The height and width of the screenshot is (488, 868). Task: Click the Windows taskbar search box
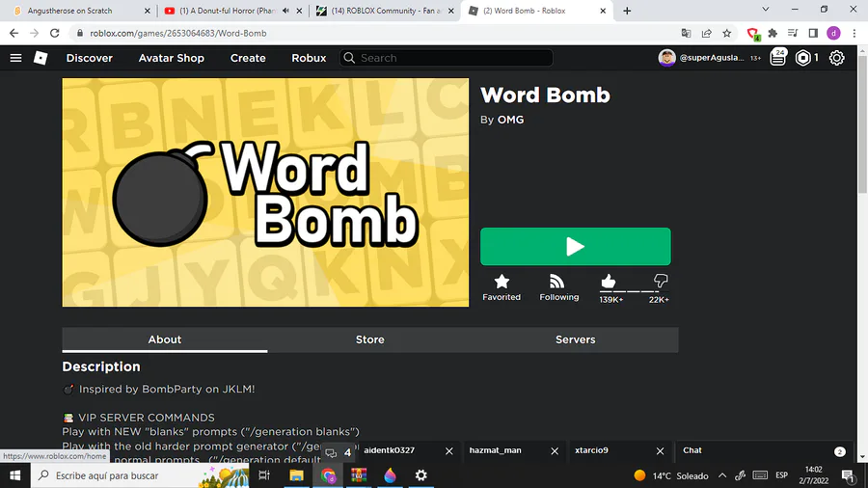coord(141,475)
